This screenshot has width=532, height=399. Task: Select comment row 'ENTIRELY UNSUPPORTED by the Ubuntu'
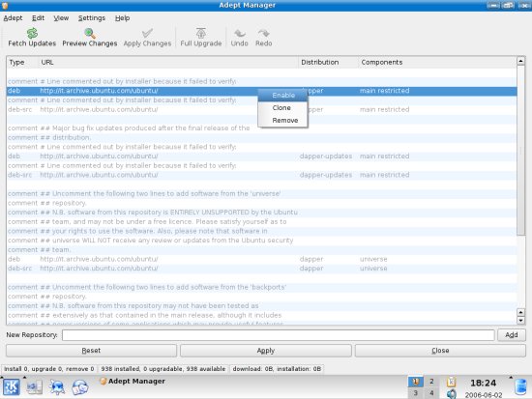tap(261, 213)
